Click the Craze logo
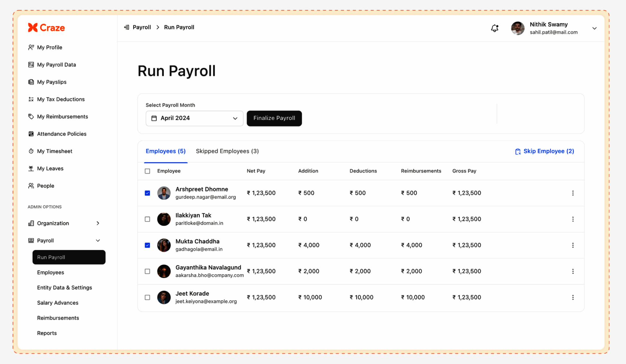 (46, 28)
